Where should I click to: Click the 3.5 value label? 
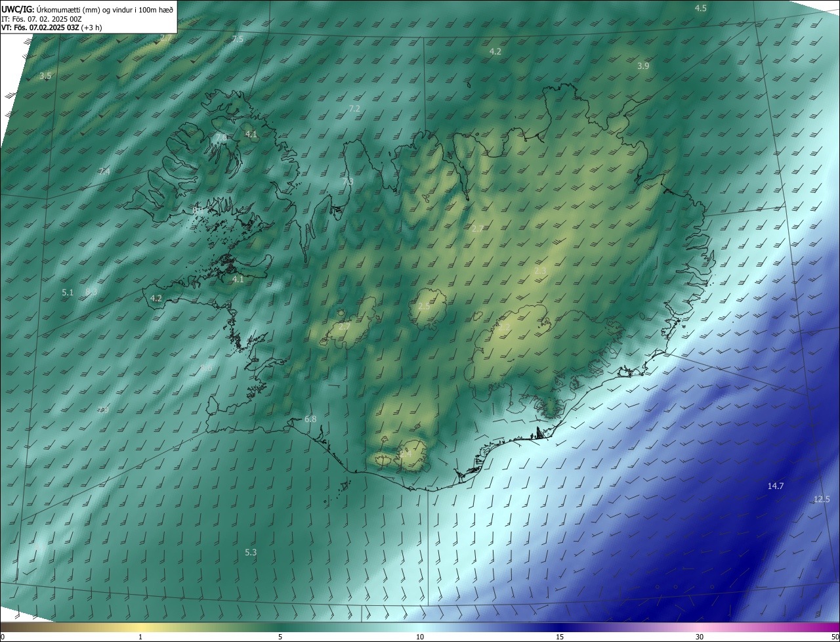(x=45, y=76)
